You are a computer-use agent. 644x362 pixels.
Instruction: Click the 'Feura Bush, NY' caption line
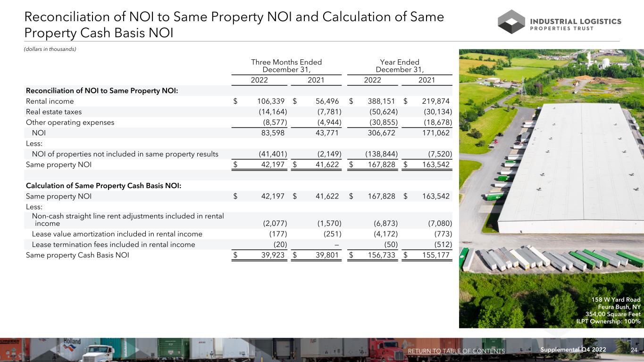[x=619, y=307]
